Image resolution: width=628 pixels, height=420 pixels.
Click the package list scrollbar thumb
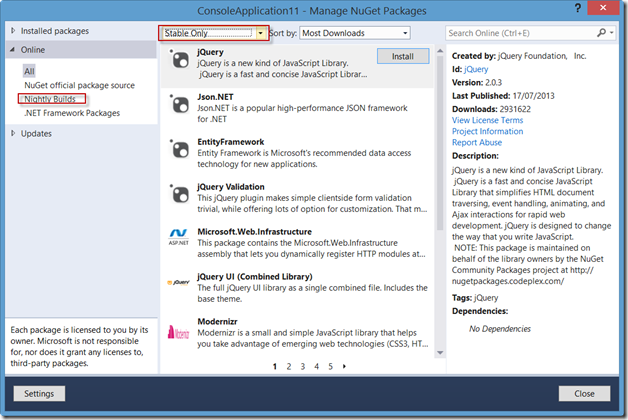coord(440,143)
